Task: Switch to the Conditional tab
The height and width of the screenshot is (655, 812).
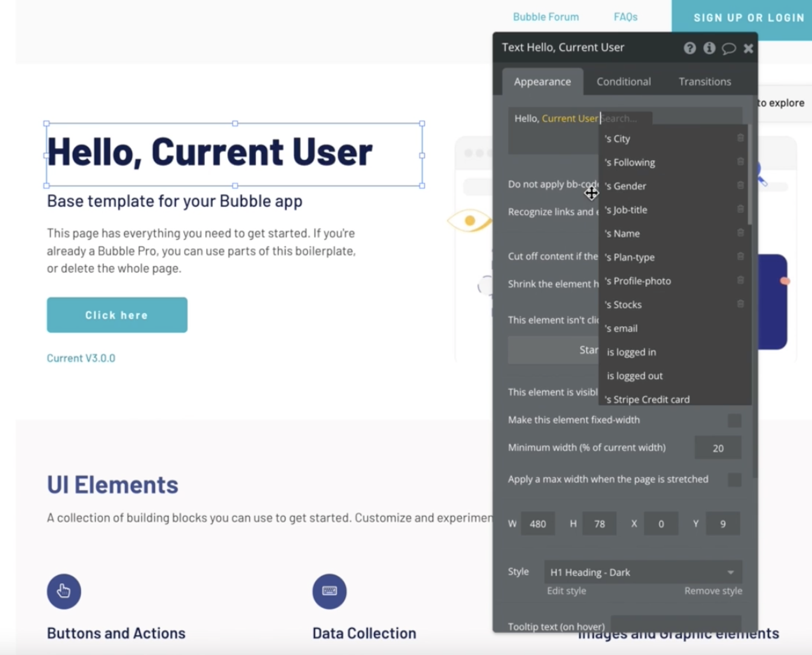Action: (623, 82)
